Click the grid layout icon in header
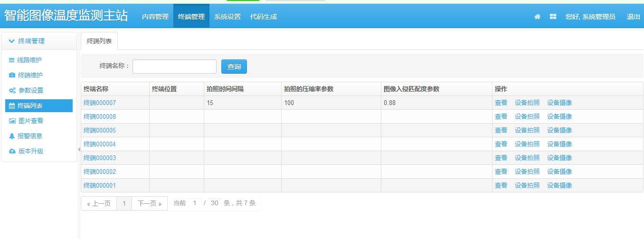Screen dimensions: 644x239 pos(553,17)
